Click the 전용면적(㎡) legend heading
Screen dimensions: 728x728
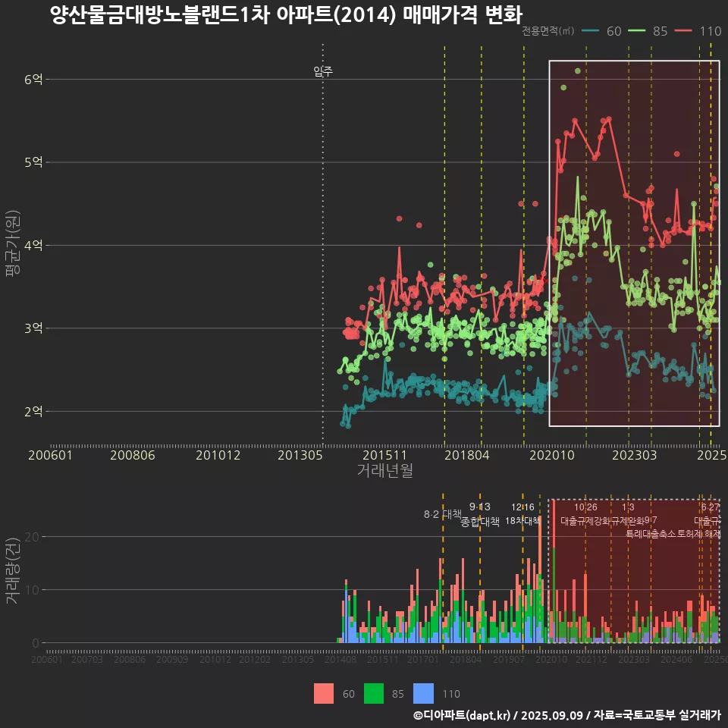point(548,30)
